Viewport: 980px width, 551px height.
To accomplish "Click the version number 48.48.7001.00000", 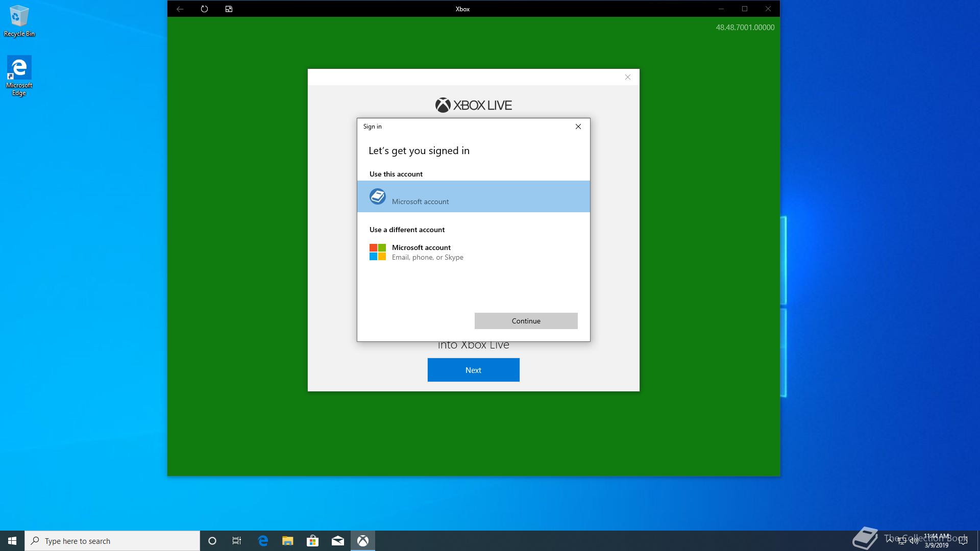I will pos(745,28).
